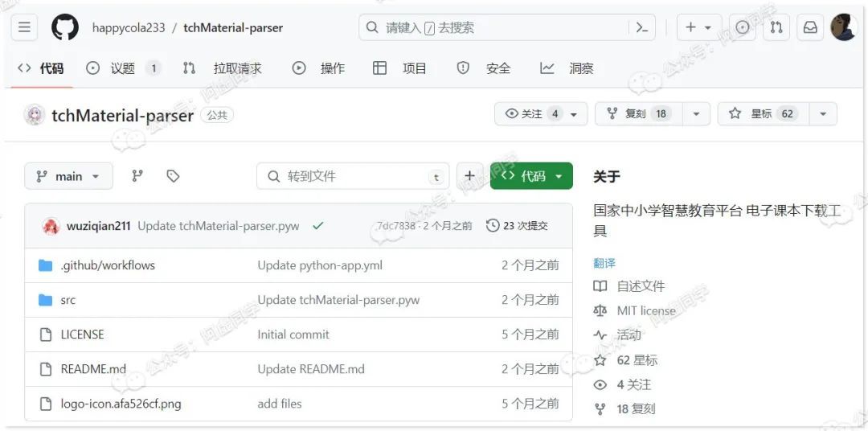Image resolution: width=868 pixels, height=431 pixels.
Task: Toggle the 关注 watch button
Action: 541,113
